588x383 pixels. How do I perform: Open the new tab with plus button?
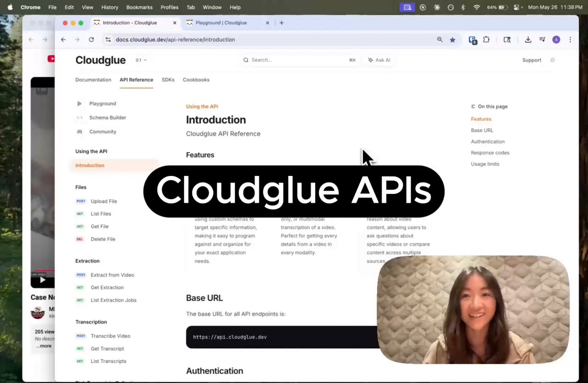point(282,23)
